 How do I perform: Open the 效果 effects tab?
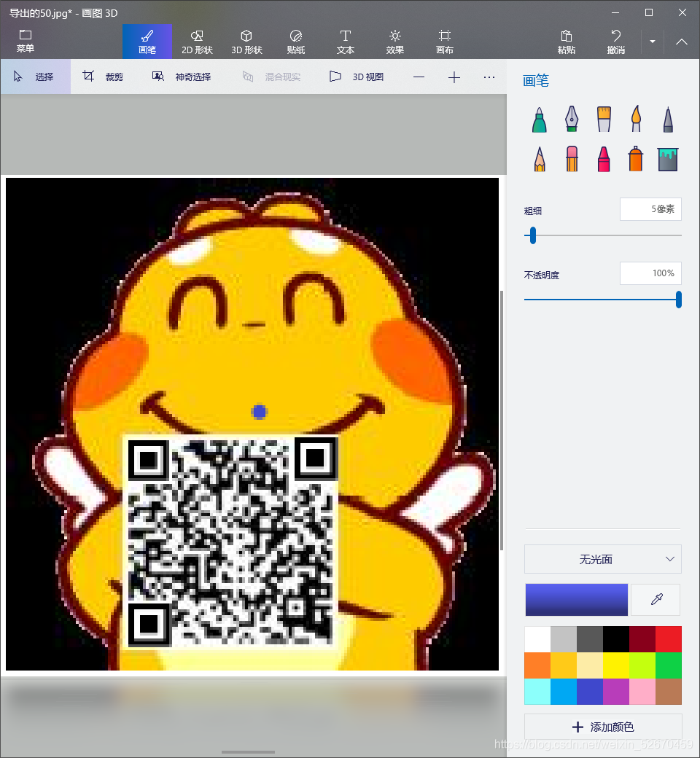[x=394, y=42]
